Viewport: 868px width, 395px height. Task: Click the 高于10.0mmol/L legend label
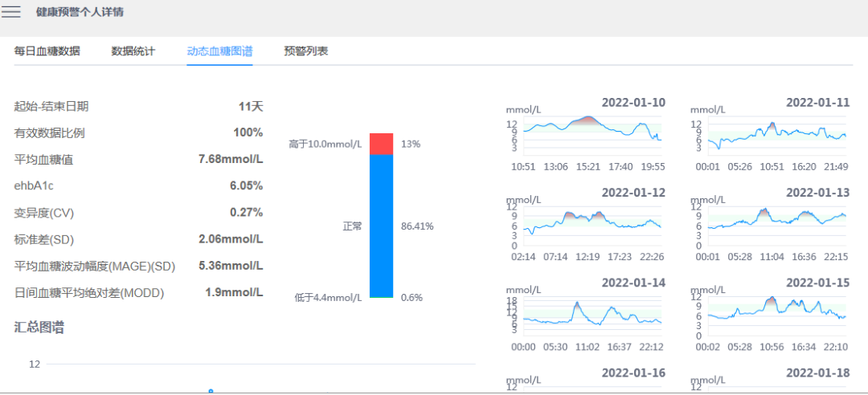point(325,145)
